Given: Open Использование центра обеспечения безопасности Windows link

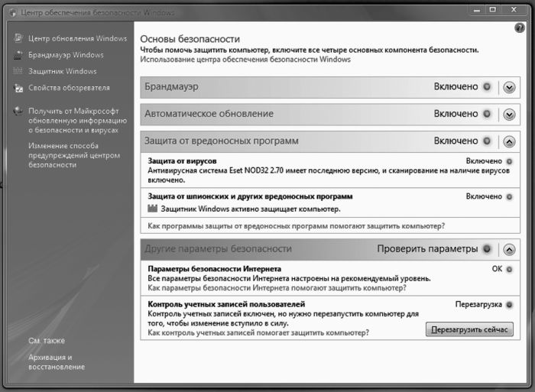Looking at the screenshot, I should [x=245, y=60].
